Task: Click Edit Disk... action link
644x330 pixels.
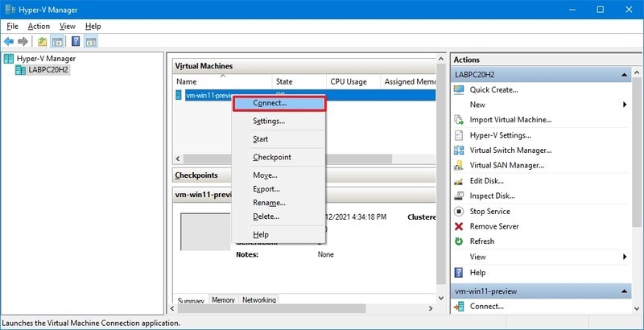Action: point(487,181)
